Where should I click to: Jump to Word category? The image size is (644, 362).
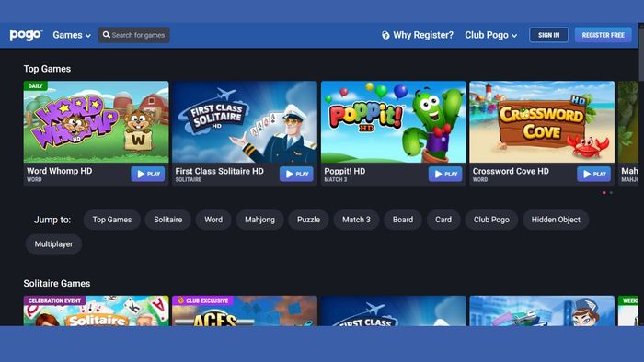tap(213, 220)
